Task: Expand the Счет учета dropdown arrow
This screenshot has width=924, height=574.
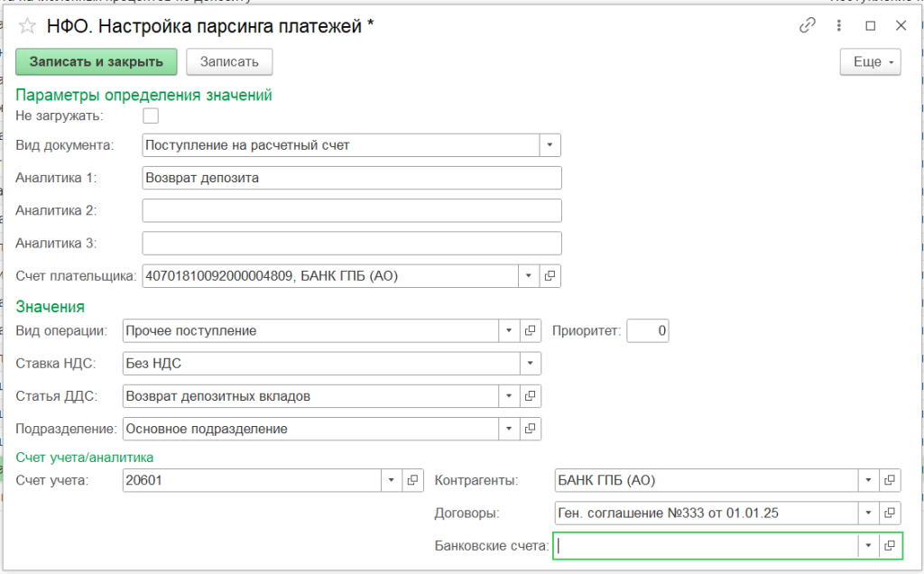Action: tap(393, 480)
